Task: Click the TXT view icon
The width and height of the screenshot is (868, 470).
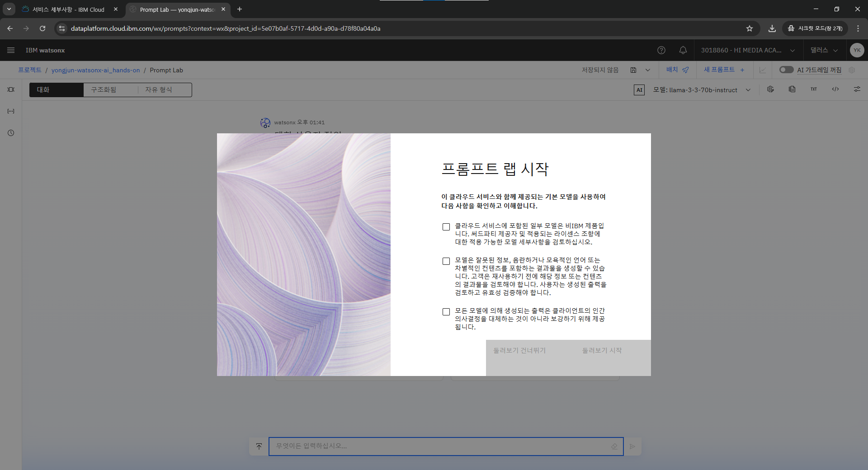Action: click(814, 89)
